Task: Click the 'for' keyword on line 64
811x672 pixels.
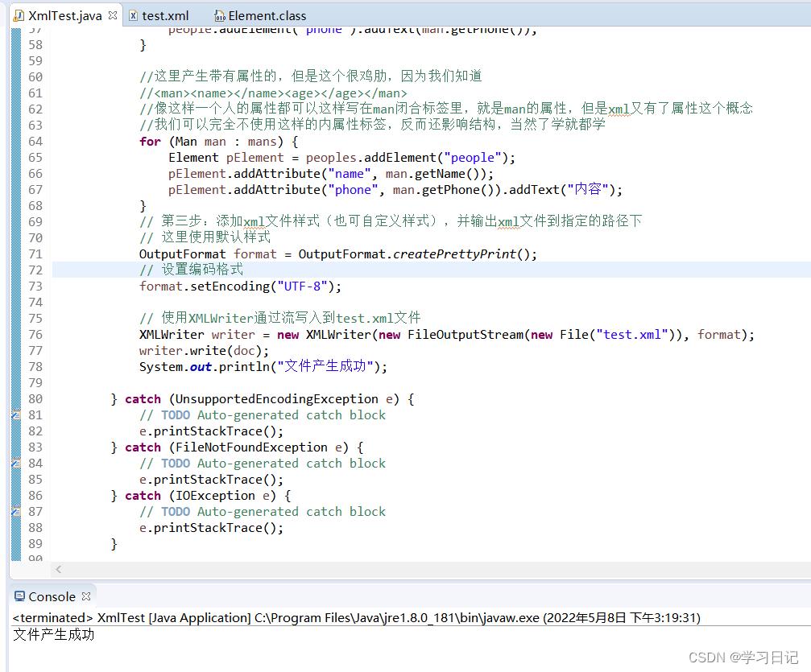Action: point(150,141)
